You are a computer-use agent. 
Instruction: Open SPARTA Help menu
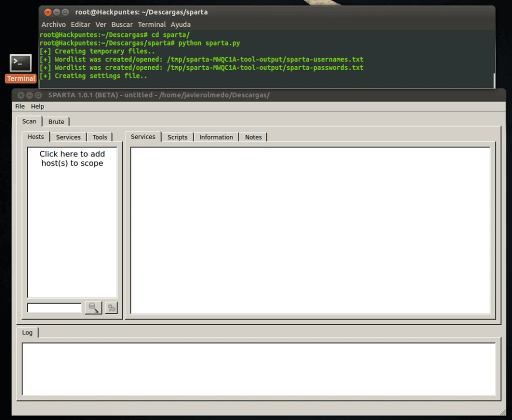click(x=37, y=106)
